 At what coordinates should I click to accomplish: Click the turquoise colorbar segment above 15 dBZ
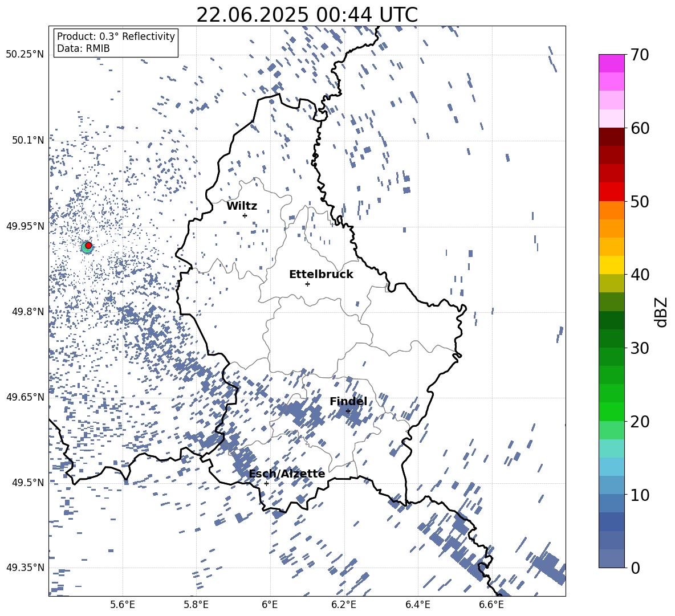[x=611, y=448]
